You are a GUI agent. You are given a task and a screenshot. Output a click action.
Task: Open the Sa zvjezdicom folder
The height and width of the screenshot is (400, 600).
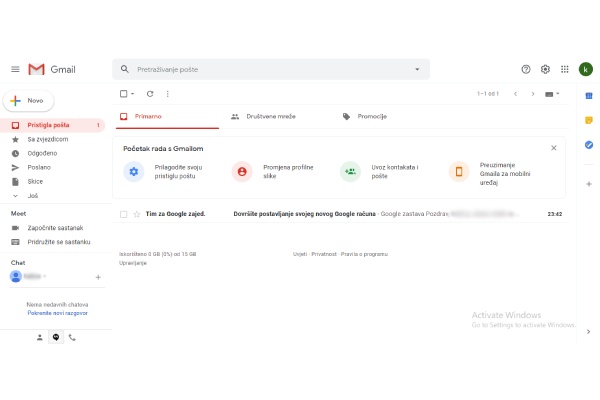[x=52, y=139]
